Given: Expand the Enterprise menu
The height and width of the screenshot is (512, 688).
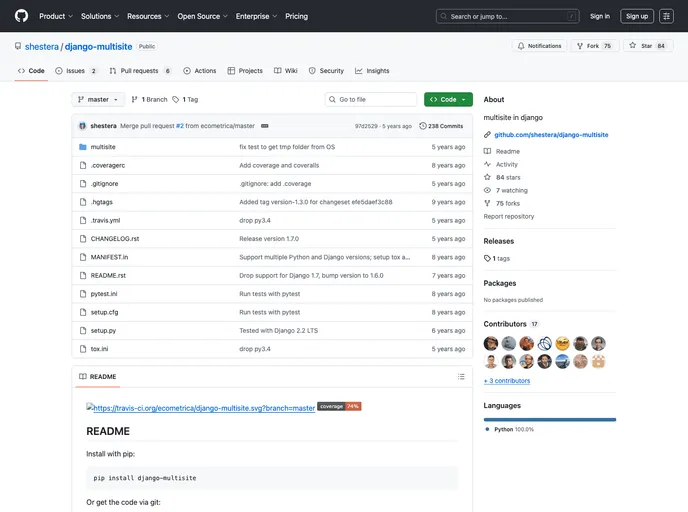Looking at the screenshot, I should tap(256, 16).
